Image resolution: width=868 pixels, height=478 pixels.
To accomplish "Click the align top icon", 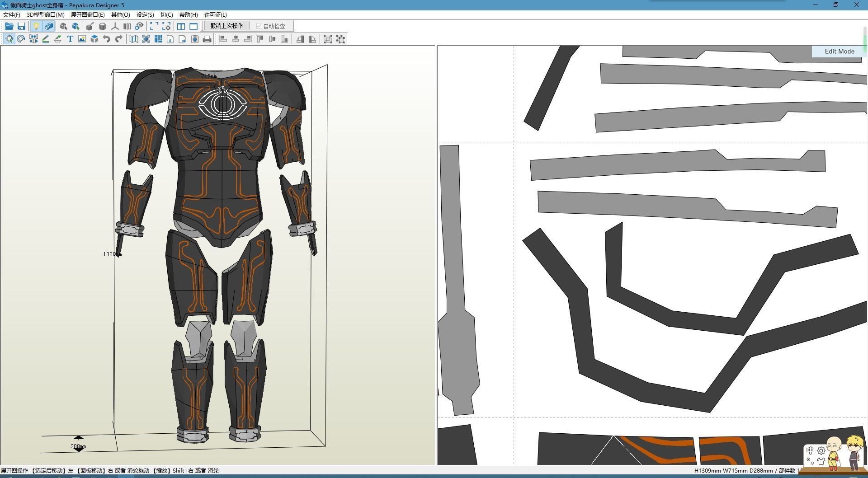I will pos(260,39).
